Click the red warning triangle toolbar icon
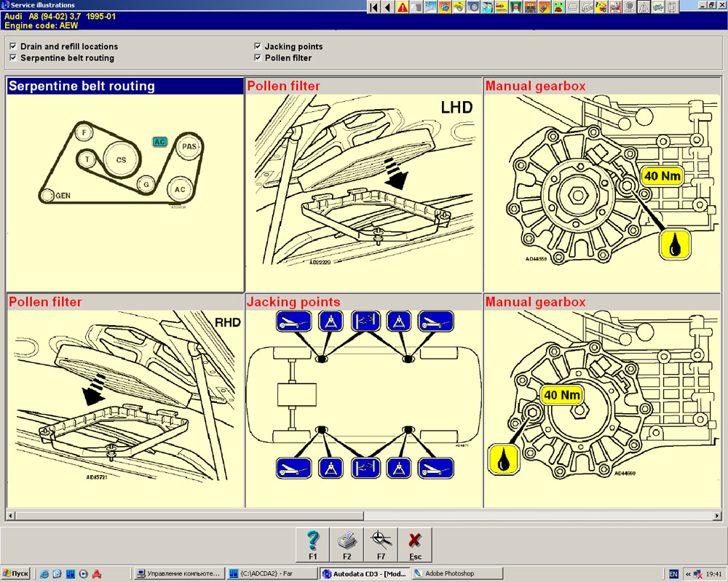Screen dimensions: 728x582 (x=403, y=7)
